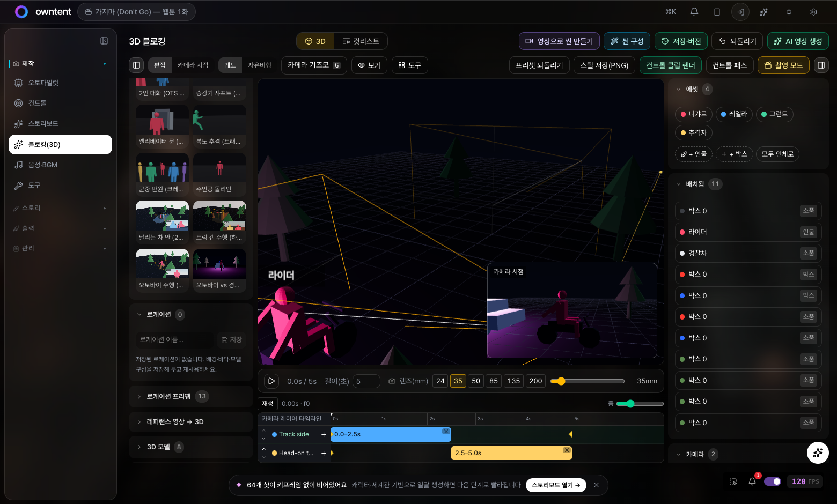Add keyframe plus on Track side layer

pos(324,434)
